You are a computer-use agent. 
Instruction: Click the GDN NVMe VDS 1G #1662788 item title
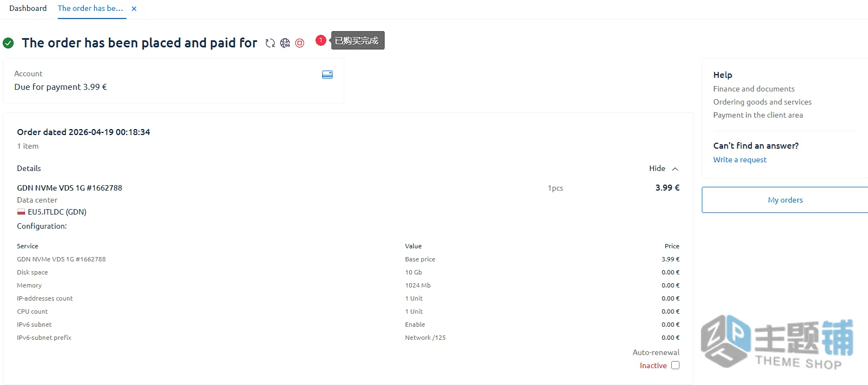click(x=70, y=188)
